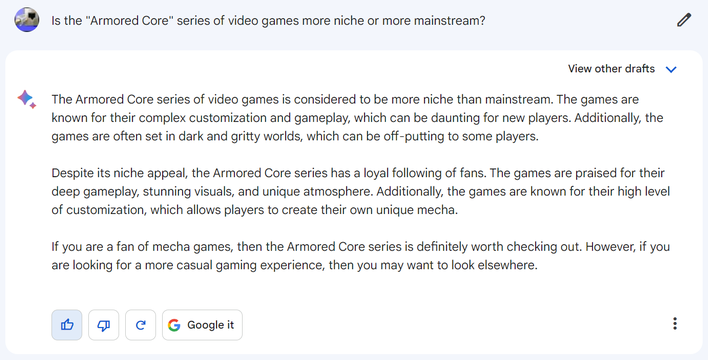This screenshot has width=708, height=360.
Task: Click the paragraph starting 'If you are a fan'
Action: (360, 256)
